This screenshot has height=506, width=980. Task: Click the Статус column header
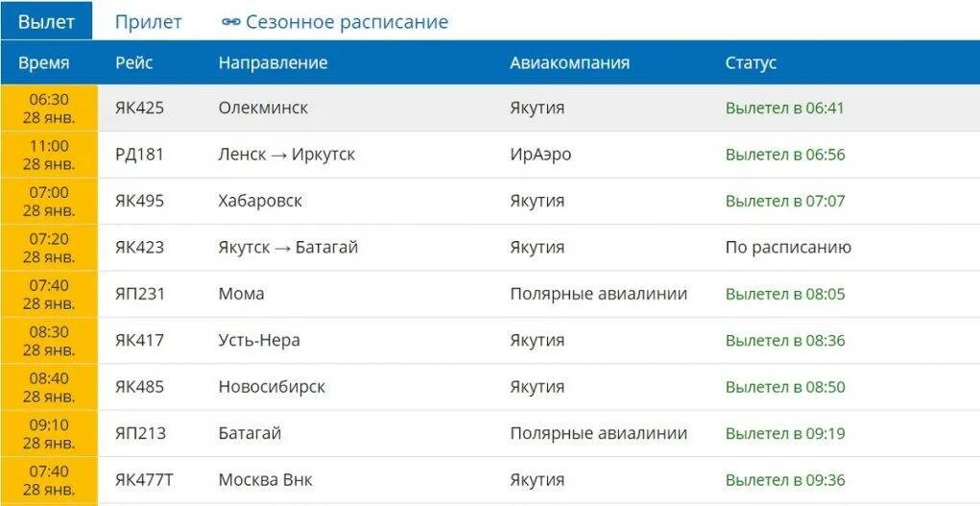tap(751, 62)
